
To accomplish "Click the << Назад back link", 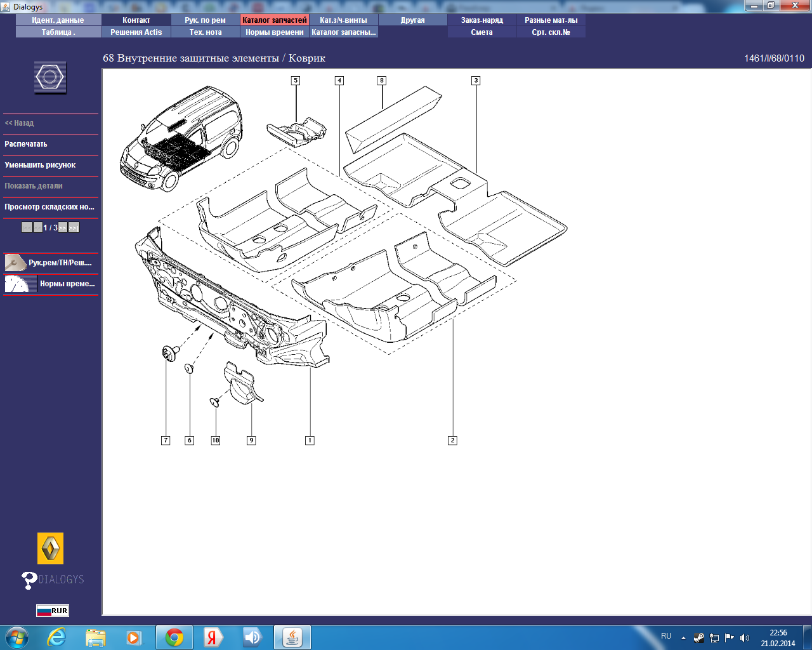I will (x=19, y=123).
